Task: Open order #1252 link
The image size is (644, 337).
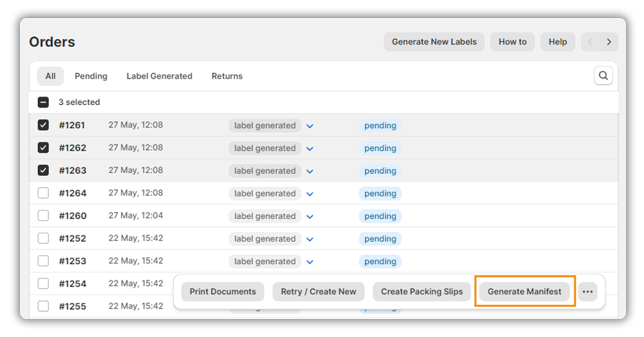Action: point(73,238)
